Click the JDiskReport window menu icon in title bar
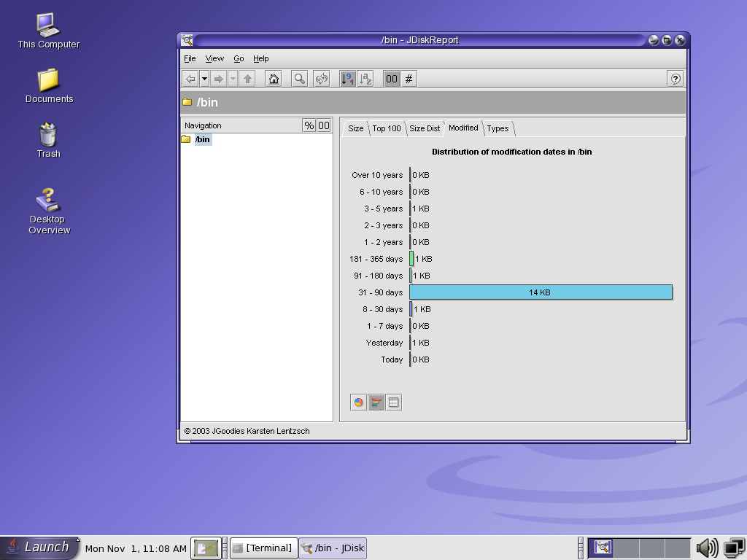 (x=187, y=40)
